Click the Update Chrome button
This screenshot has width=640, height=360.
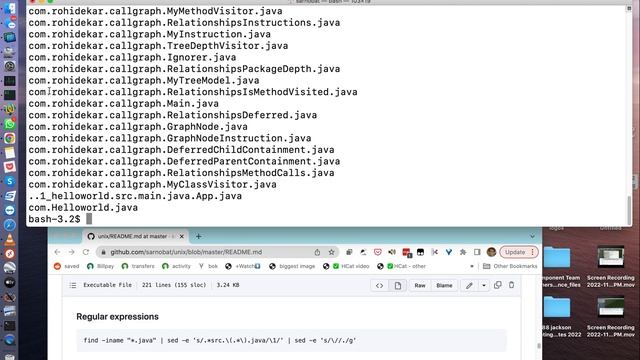coord(519,252)
